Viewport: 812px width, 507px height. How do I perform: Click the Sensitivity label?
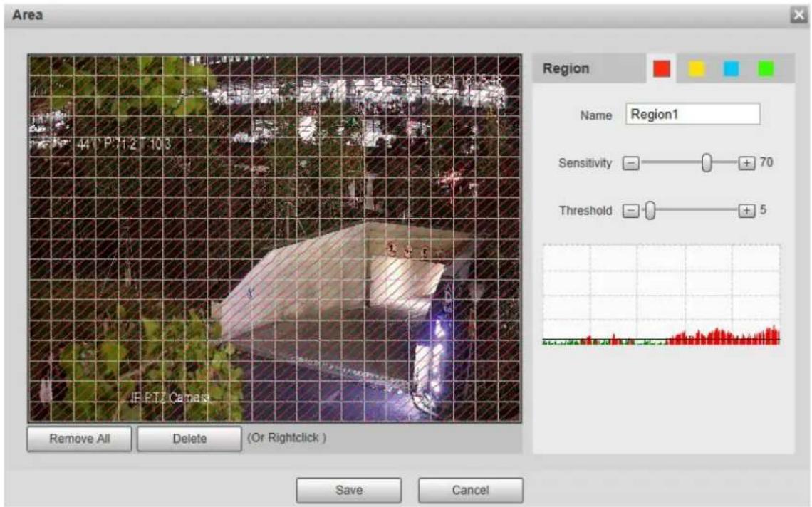585,163
